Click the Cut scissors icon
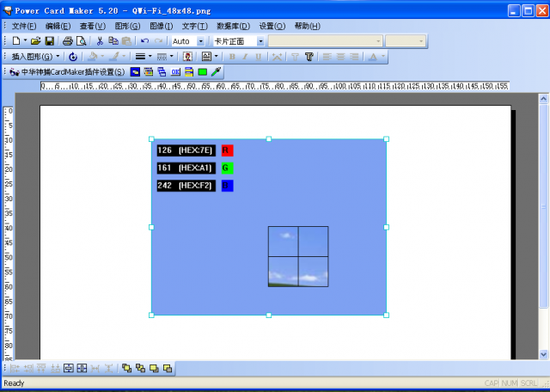The image size is (550, 392). [100, 41]
